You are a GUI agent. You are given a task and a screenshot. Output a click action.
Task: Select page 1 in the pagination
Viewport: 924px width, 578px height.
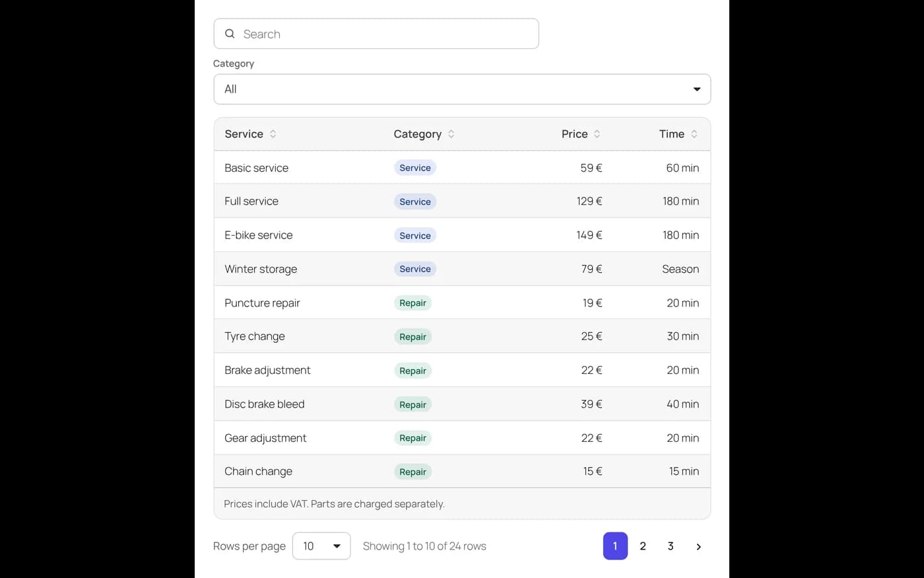[615, 546]
